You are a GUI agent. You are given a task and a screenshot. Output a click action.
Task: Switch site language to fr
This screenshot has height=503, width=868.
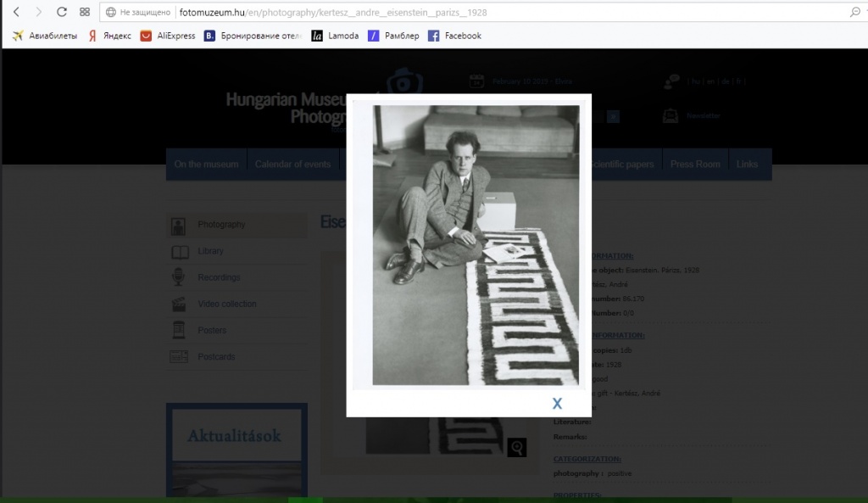738,81
